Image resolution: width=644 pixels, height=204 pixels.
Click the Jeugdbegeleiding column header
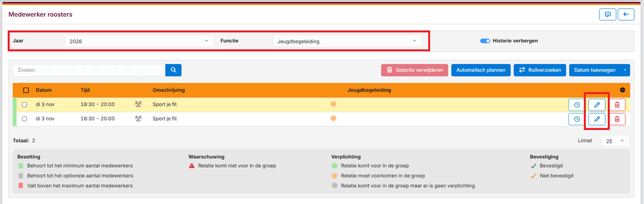(369, 90)
